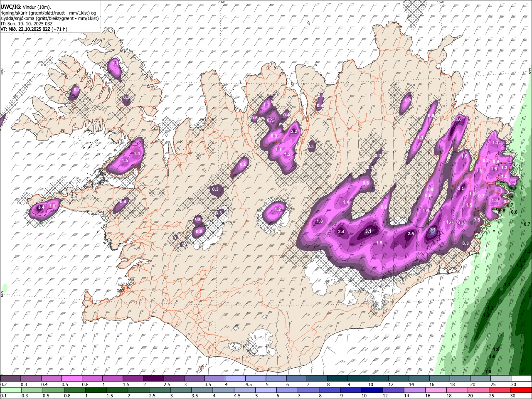The image size is (532, 399).
Task: Click the 'rigning/skúrir (grænt/blátt/rautt - mm/1klst) og' line
Action: 48,12
